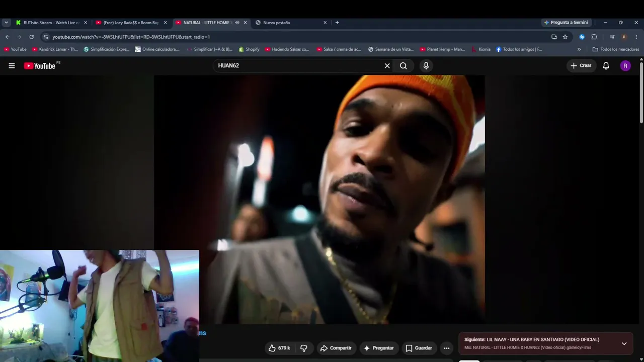Viewport: 644px width, 362px height.
Task: Open the Crear menu
Action: tap(581, 66)
